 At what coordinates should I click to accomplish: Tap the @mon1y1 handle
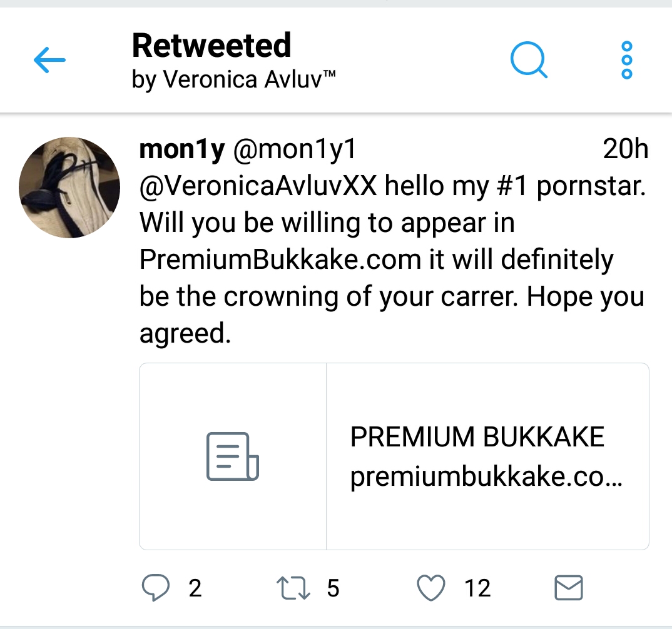pos(294,150)
